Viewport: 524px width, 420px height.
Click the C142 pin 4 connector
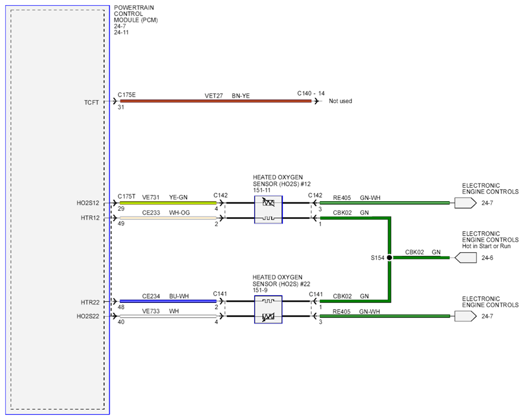[221, 203]
